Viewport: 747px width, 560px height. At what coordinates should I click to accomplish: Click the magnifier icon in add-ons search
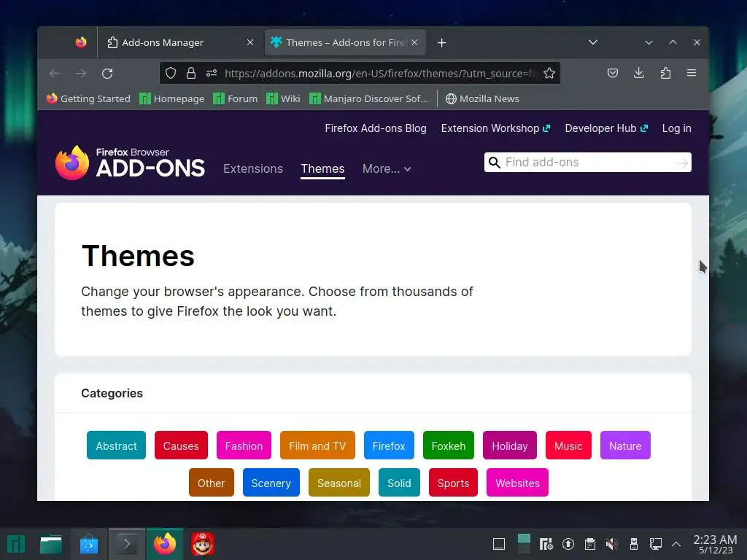(495, 163)
